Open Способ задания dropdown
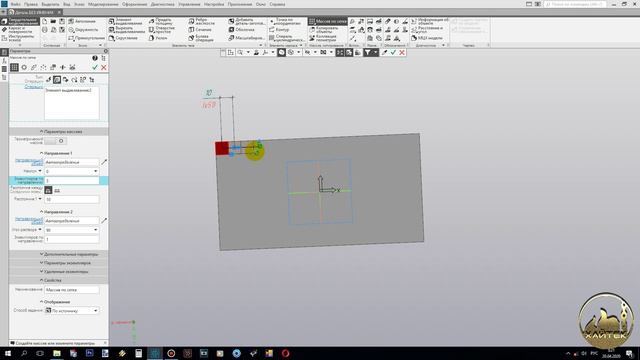This screenshot has height=360, width=640. [x=72, y=311]
